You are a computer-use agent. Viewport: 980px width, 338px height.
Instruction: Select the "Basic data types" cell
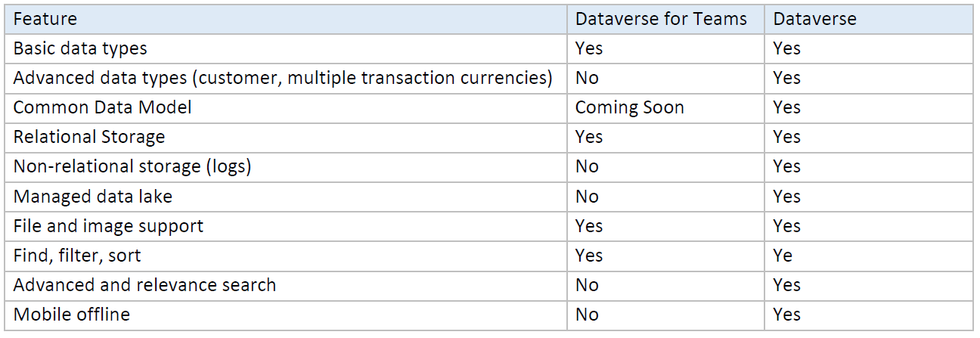[80, 48]
